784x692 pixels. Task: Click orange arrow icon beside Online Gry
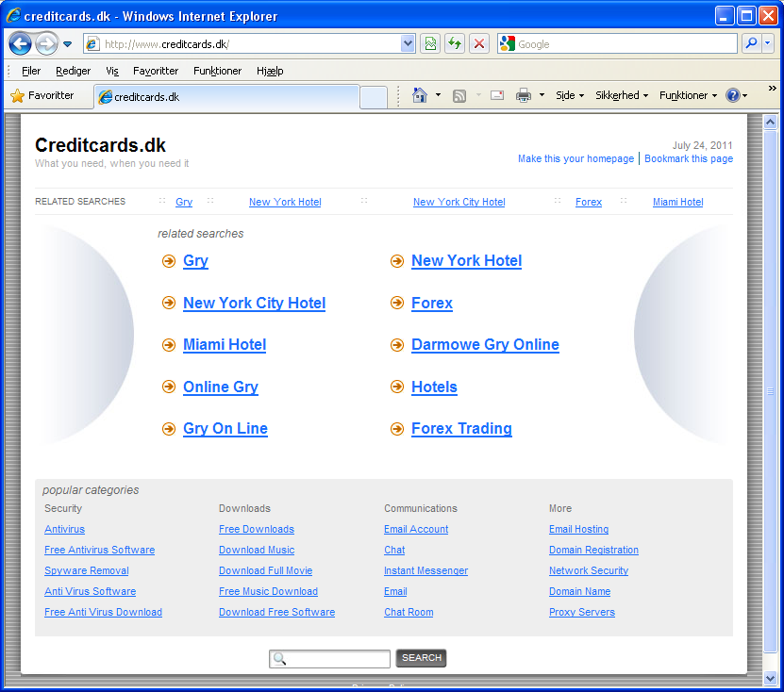(x=169, y=387)
